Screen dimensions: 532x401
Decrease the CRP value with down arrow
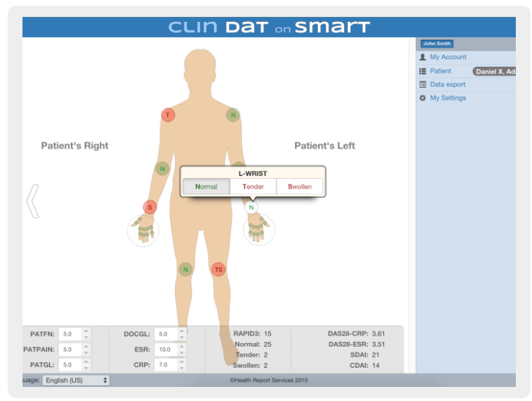(x=182, y=368)
